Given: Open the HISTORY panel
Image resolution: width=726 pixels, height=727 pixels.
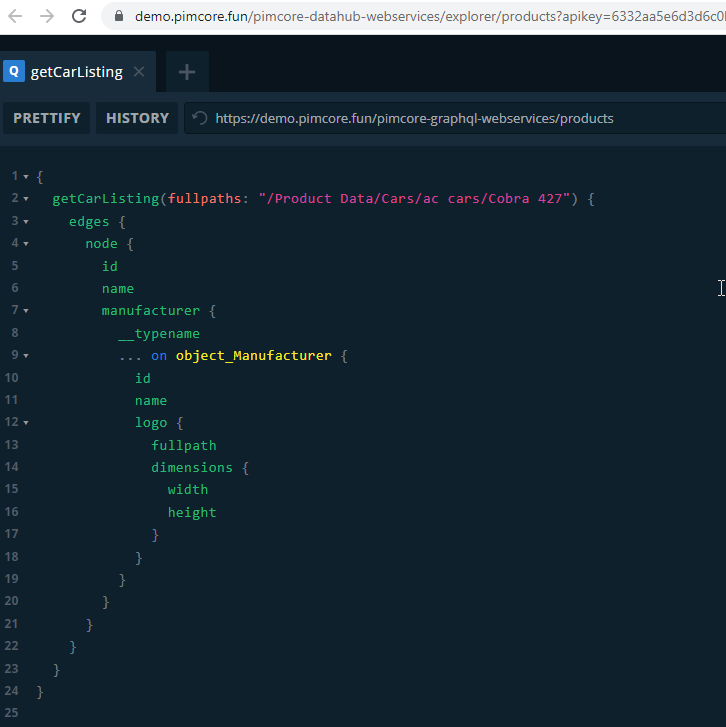Looking at the screenshot, I should click(137, 118).
